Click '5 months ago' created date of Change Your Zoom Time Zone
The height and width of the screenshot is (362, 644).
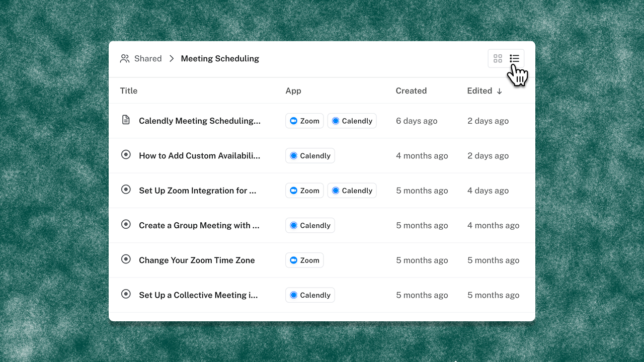click(x=422, y=260)
